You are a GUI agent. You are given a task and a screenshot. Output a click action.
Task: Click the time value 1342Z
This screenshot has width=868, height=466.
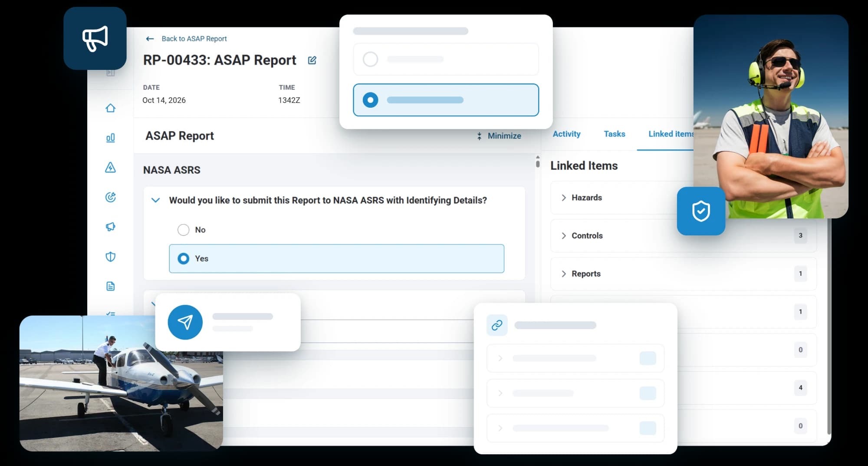pyautogui.click(x=289, y=100)
